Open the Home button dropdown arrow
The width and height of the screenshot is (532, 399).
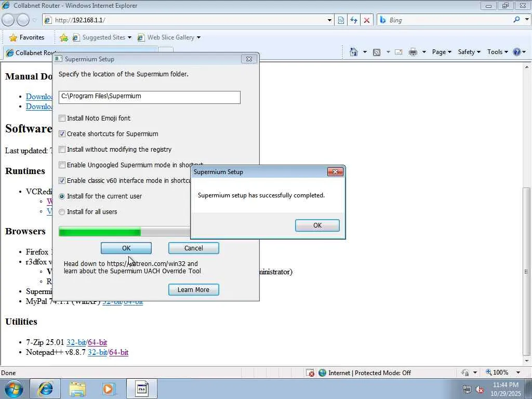click(x=365, y=52)
